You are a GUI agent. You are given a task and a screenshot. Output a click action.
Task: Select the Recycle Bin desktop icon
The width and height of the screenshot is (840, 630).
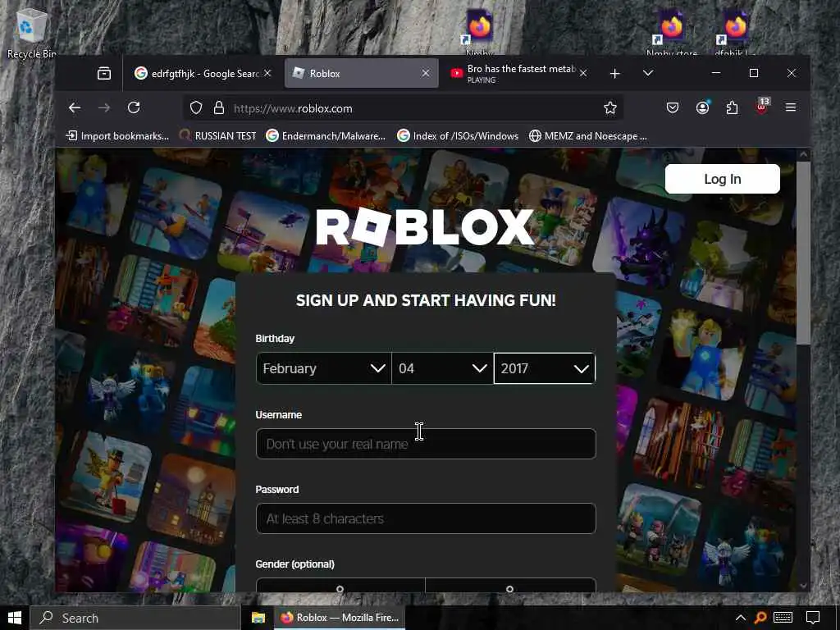click(31, 33)
